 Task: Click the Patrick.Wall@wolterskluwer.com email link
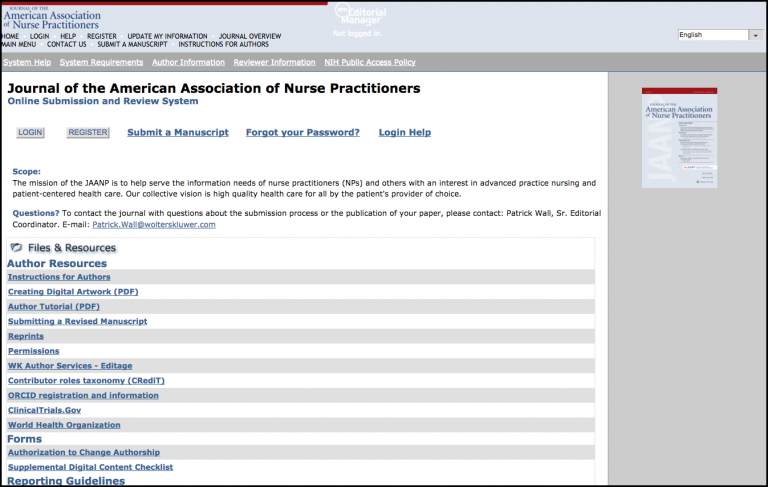click(x=154, y=224)
